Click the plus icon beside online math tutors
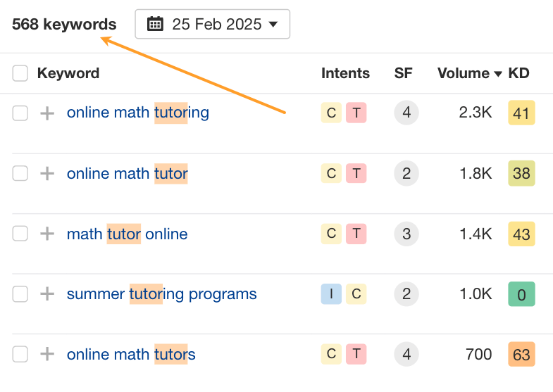Screen dimensions: 553x392 pyautogui.click(x=47, y=355)
